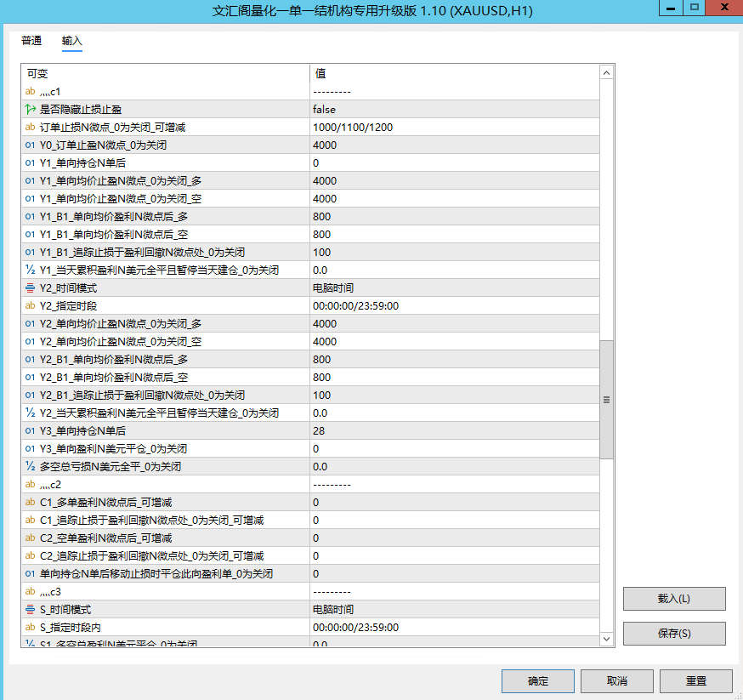Image resolution: width=743 pixels, height=700 pixels.
Task: Select the row Y1_单向均价止盈N微点_0为关闭_多
Action: click(310, 180)
